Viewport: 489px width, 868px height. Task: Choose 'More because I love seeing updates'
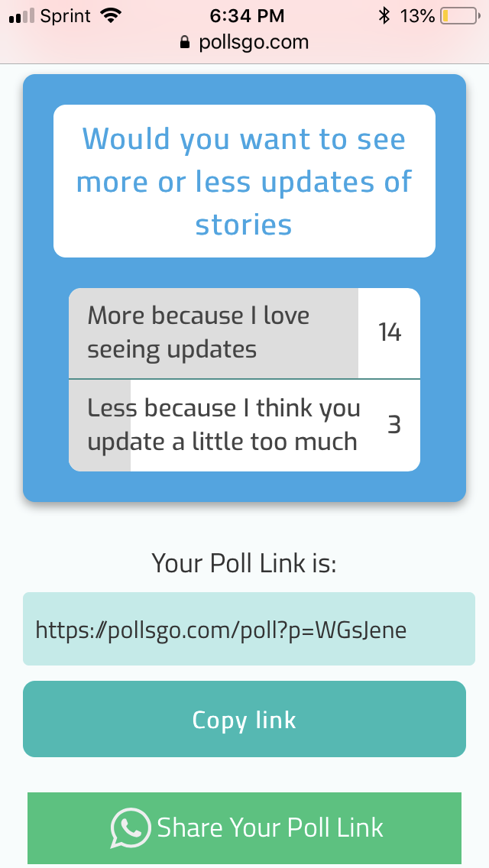244,333
